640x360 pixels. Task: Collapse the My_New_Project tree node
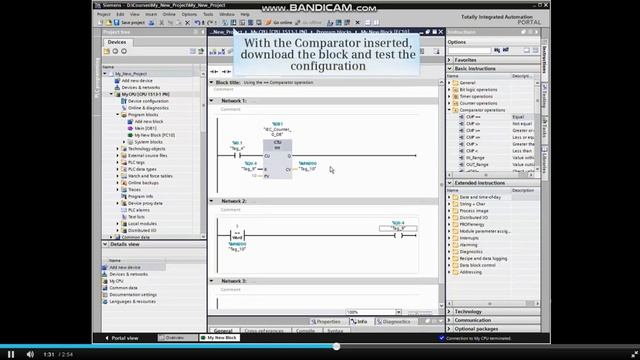click(105, 74)
